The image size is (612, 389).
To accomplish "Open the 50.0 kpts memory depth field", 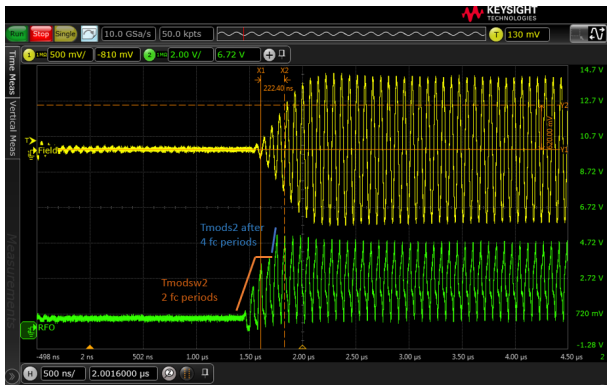I will 186,34.
